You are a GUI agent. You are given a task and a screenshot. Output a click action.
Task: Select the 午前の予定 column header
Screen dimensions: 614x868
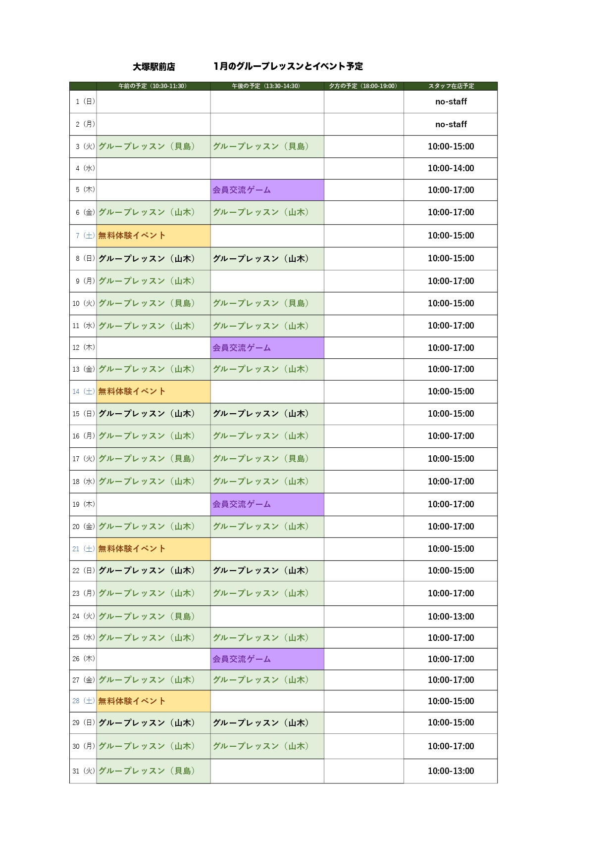pyautogui.click(x=153, y=86)
